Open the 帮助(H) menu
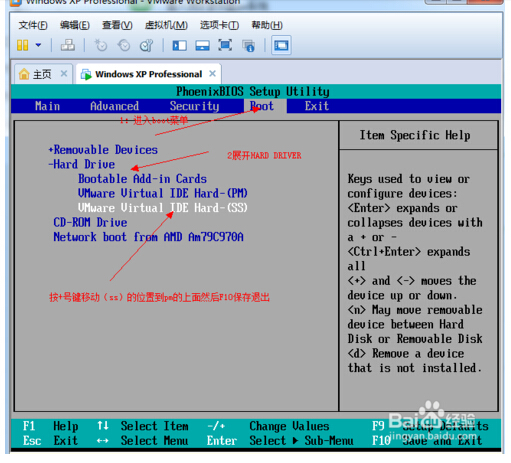This screenshot has height=463, width=511. (267, 25)
